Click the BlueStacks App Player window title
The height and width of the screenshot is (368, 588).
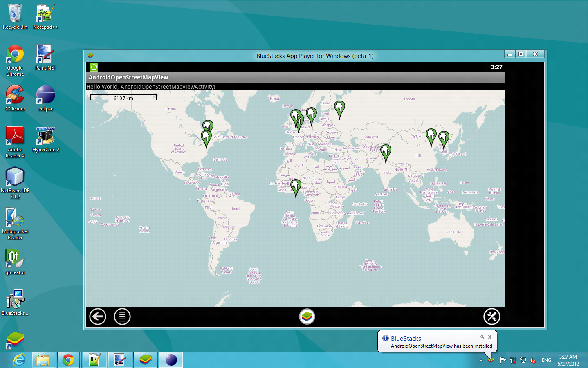(315, 56)
